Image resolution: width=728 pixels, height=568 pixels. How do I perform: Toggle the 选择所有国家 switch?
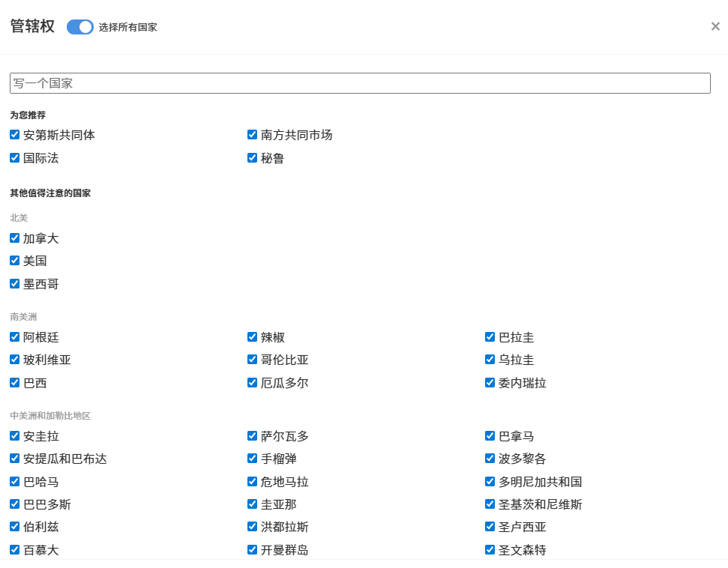click(79, 27)
